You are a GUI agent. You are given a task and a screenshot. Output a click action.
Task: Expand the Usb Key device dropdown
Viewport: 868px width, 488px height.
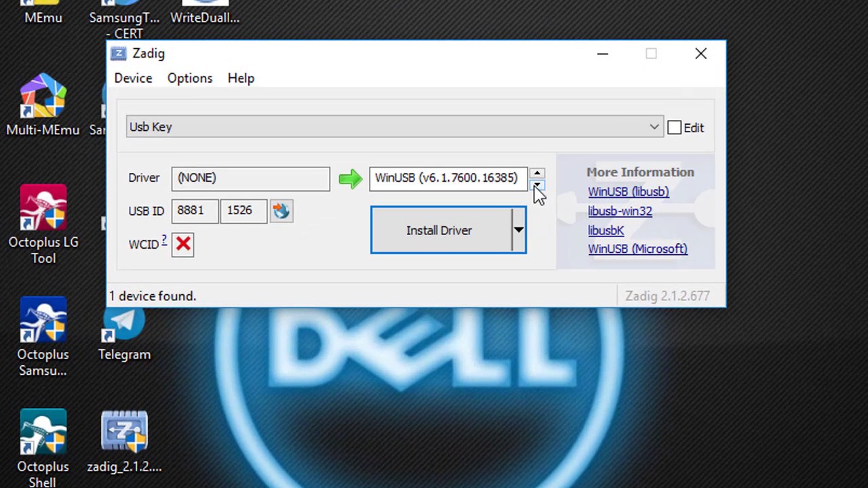pyautogui.click(x=394, y=127)
